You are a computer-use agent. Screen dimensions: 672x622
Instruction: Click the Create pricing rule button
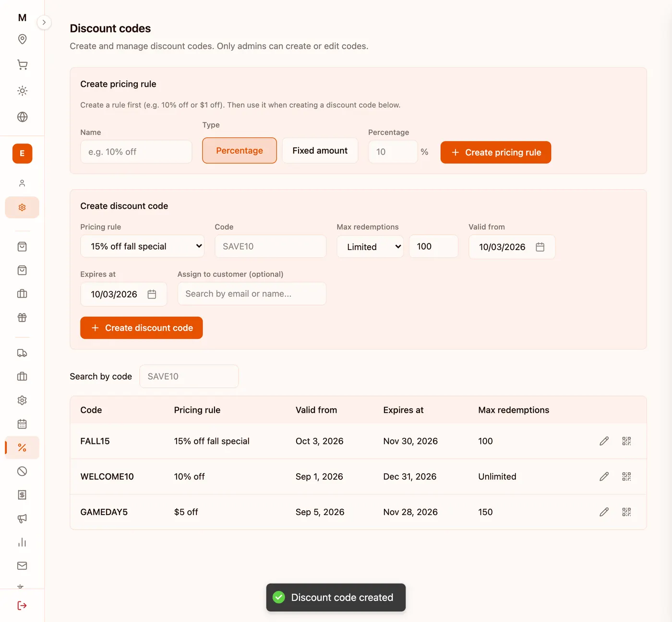click(496, 152)
